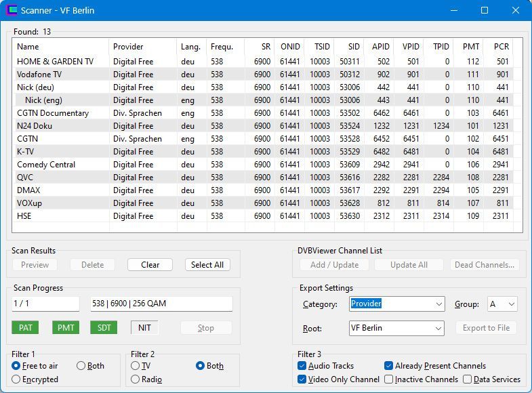Viewport: 532px width, 393px height.
Task: Click the Stop scan button
Action: pos(206,328)
